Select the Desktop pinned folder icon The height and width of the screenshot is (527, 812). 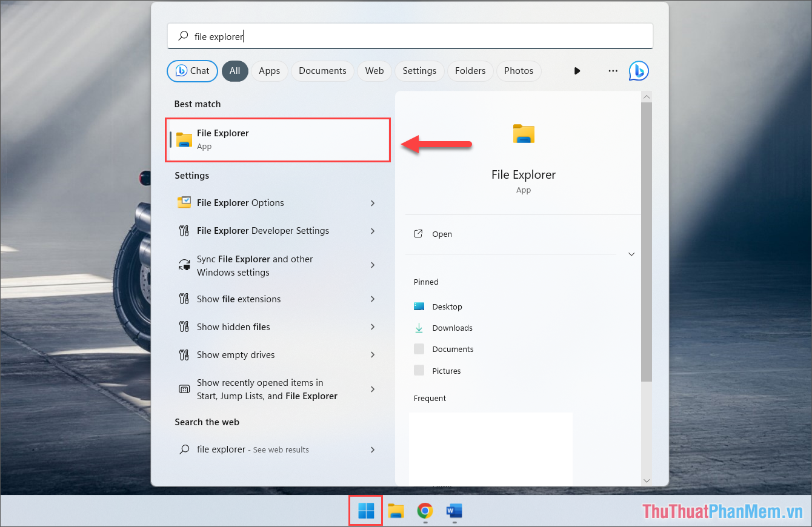(x=419, y=307)
